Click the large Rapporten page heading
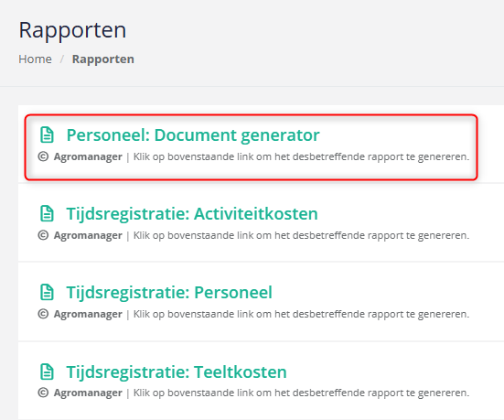This screenshot has height=420, width=504. (72, 31)
